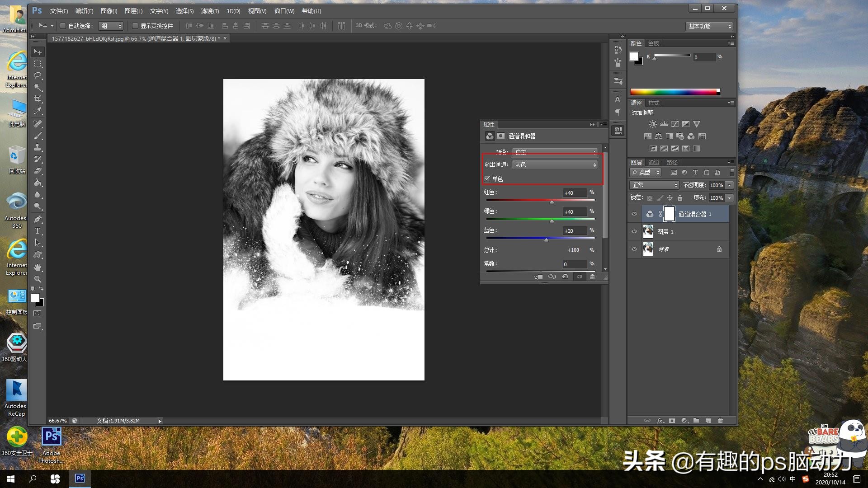Click the blue channel slider handle
868x488 pixels.
pyautogui.click(x=546, y=240)
